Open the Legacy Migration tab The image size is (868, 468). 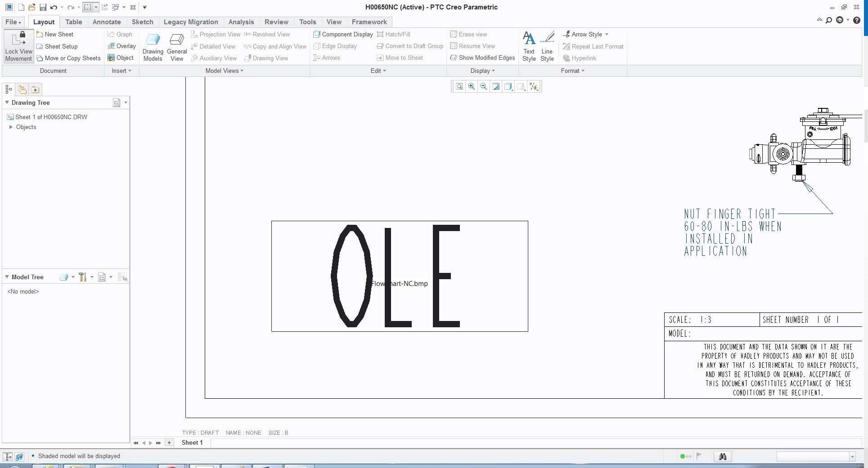click(x=191, y=22)
